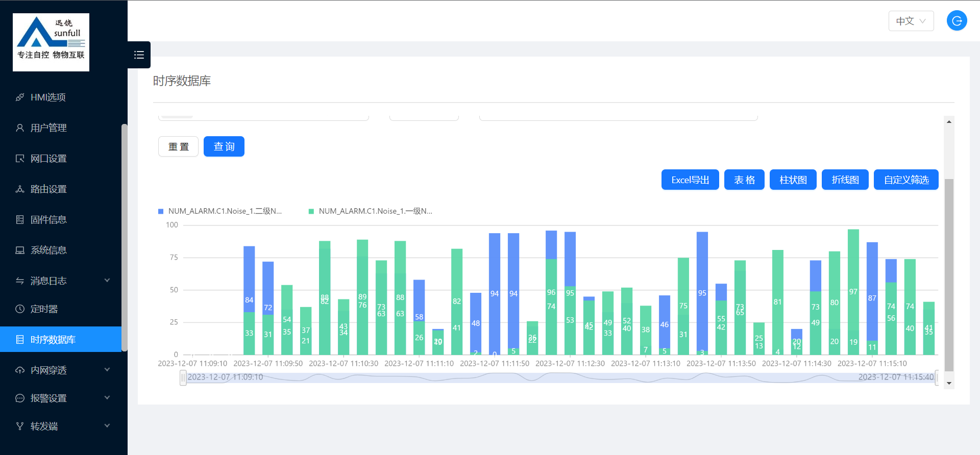980x455 pixels.
Task: Export data with Excel导出 button
Action: pos(690,180)
